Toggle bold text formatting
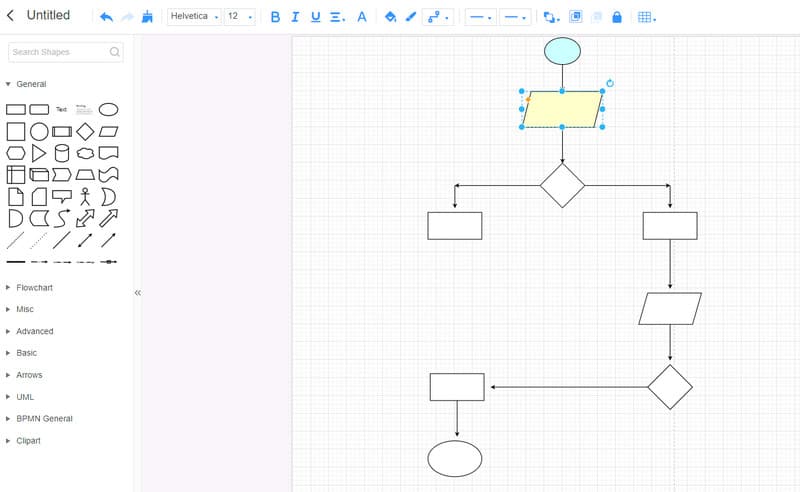Image resolution: width=800 pixels, height=492 pixels. 275,17
